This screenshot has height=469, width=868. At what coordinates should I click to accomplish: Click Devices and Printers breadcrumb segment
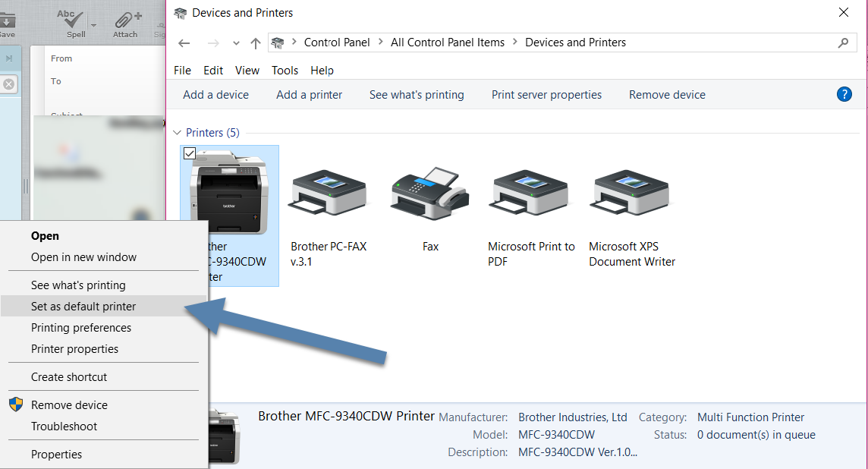[575, 42]
